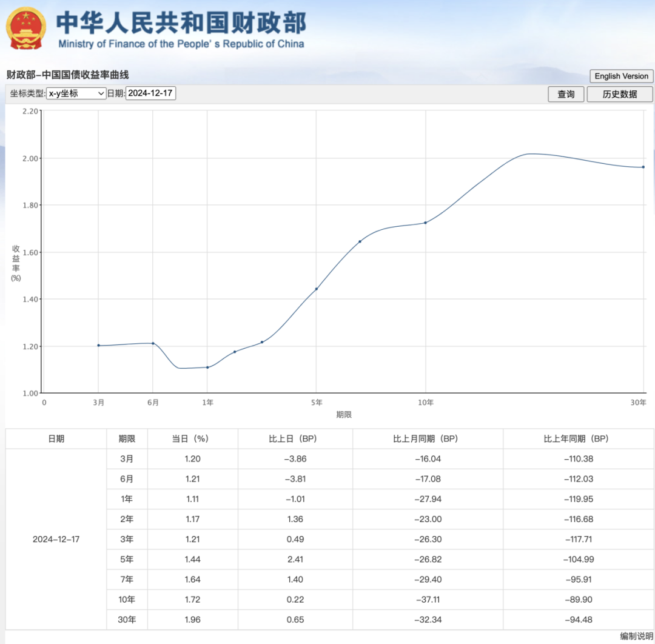Viewport: 655px width, 644px height.
Task: Click the 3月 data point on curve
Action: [99, 346]
